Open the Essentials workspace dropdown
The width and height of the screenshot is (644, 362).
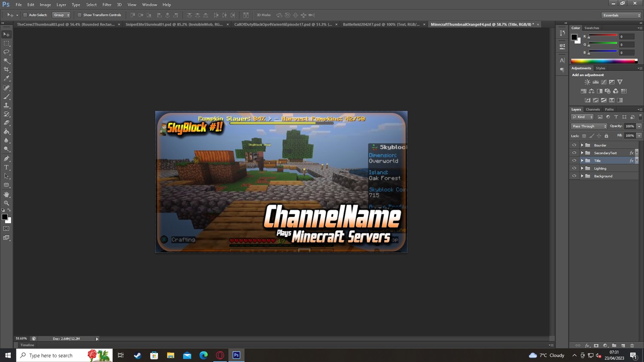(621, 15)
